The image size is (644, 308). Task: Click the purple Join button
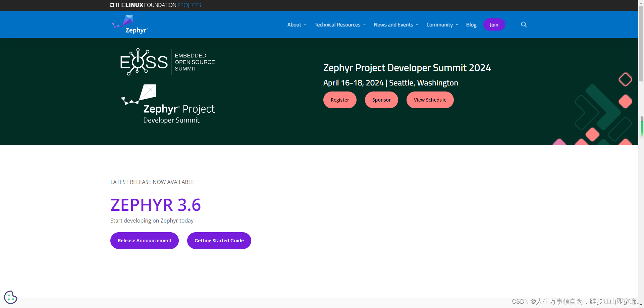coord(494,24)
